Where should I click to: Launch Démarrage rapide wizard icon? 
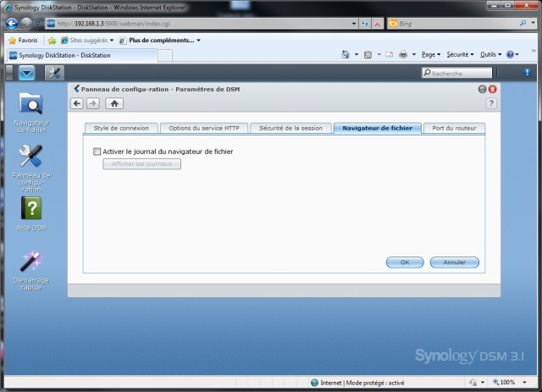point(31,261)
